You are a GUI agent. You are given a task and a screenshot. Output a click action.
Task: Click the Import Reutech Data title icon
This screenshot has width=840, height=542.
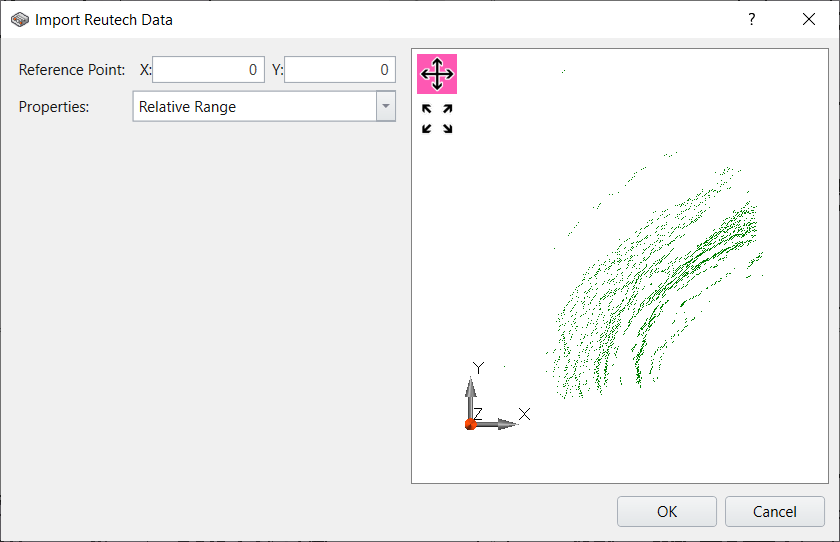[x=20, y=20]
